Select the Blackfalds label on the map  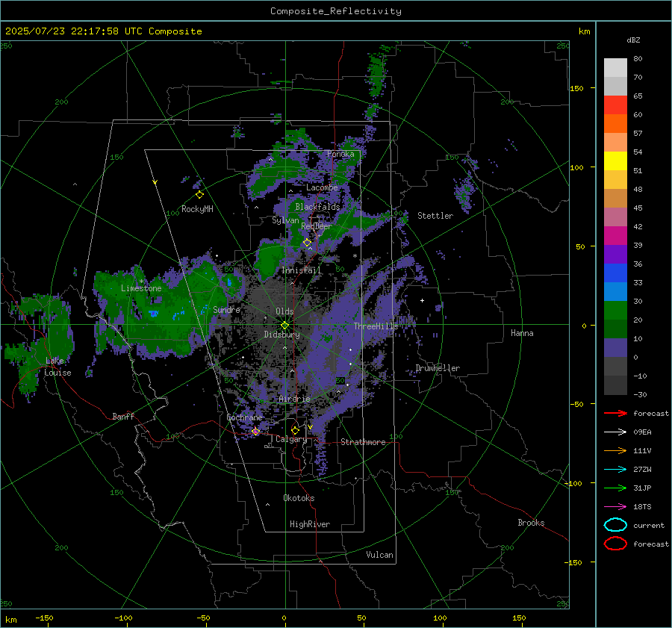[317, 207]
